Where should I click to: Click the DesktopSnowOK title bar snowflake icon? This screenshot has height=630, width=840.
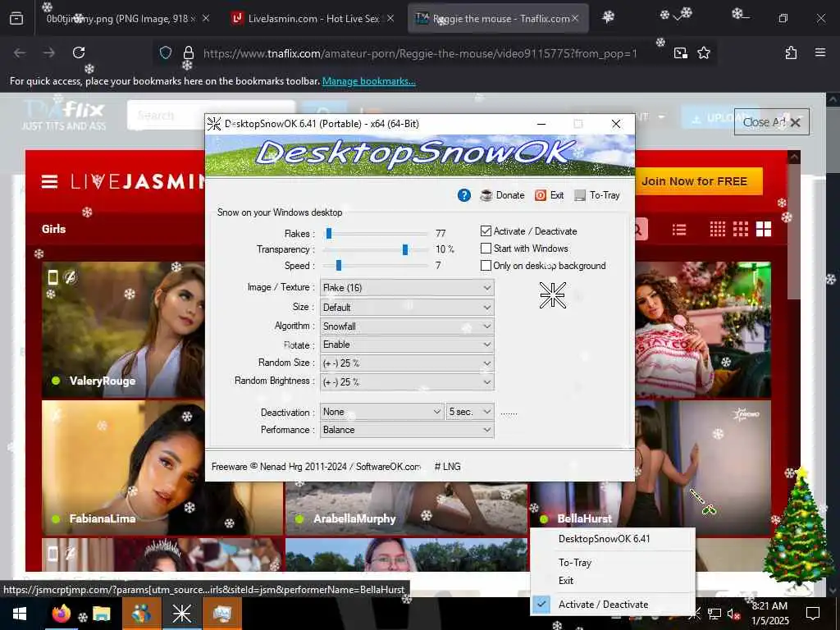tap(214, 124)
